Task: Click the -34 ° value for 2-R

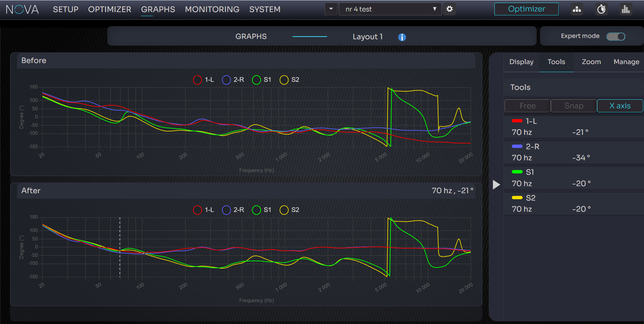Action: [x=581, y=158]
